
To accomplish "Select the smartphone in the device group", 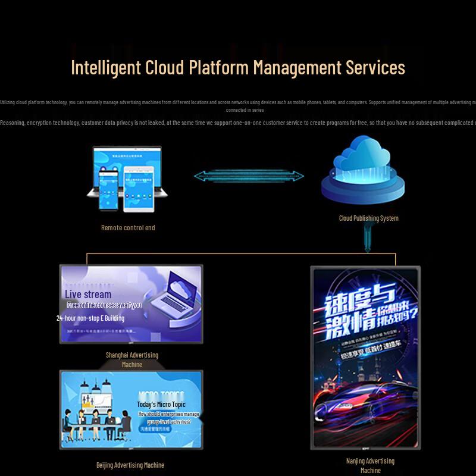I will 108,190.
